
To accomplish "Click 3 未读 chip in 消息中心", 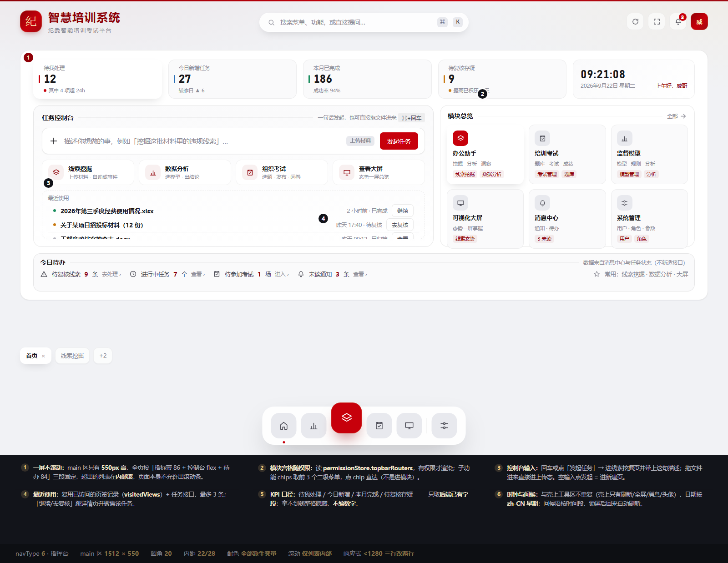I will point(544,239).
